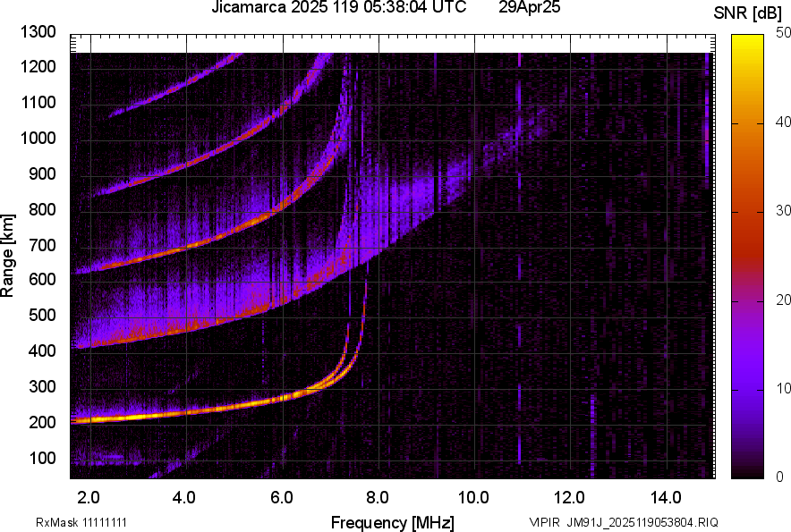
Task: Click the frequency tick label '2.0'
Action: tap(89, 498)
